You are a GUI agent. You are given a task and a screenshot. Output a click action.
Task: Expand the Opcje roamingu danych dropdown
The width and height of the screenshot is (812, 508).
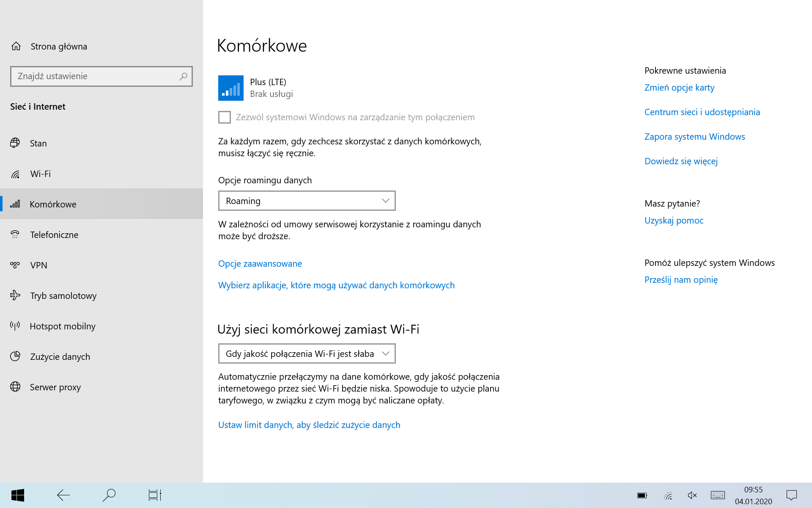point(307,201)
